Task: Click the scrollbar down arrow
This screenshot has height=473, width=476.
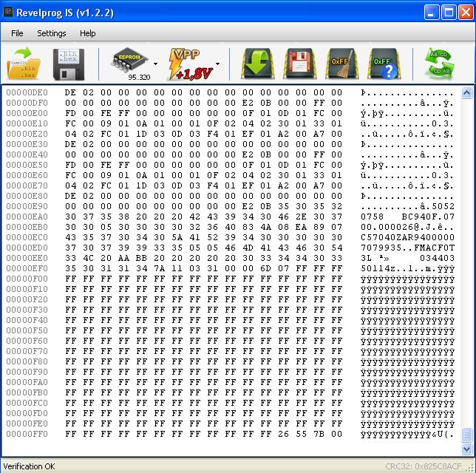Action: tap(466, 449)
